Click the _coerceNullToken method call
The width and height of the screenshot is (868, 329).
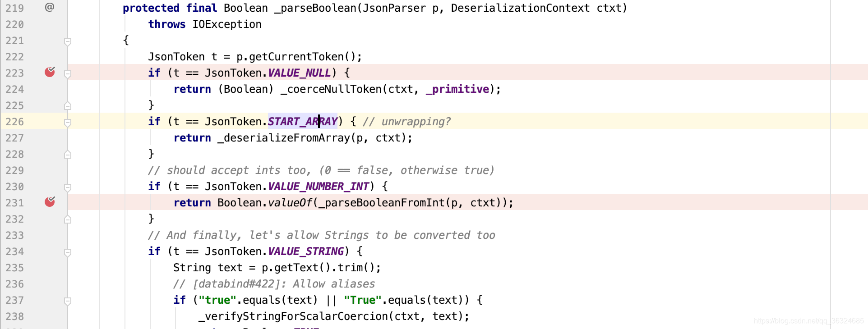331,89
